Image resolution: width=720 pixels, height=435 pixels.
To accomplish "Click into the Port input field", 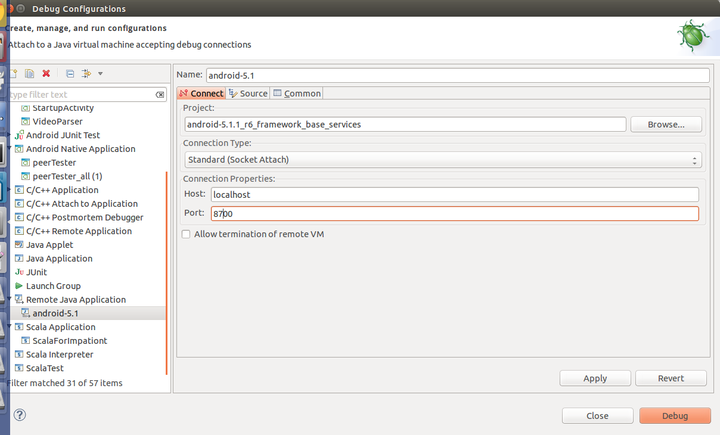I will 453,213.
